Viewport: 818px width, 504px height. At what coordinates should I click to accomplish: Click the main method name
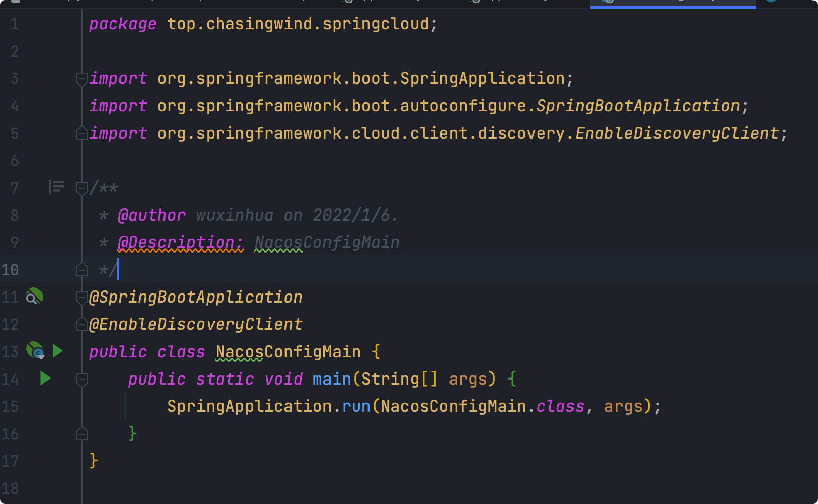point(332,380)
